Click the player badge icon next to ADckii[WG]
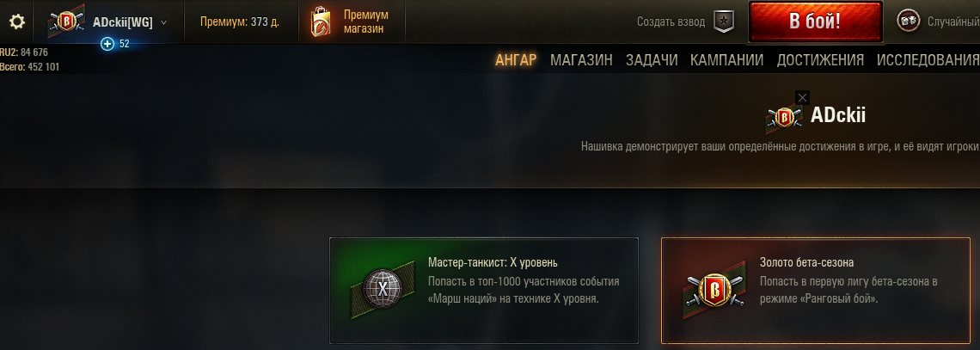Image resolution: width=980 pixels, height=350 pixels. pos(66,21)
